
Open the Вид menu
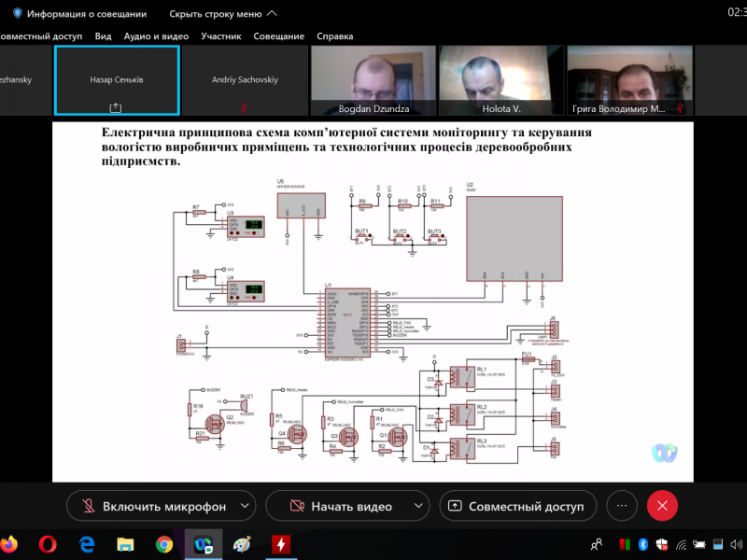tap(103, 36)
